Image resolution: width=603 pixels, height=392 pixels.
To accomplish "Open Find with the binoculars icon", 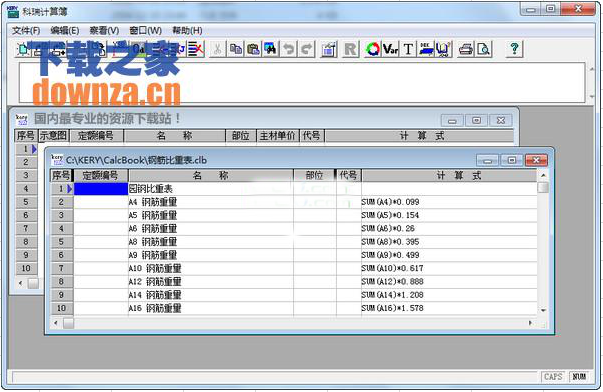I will click(x=270, y=49).
